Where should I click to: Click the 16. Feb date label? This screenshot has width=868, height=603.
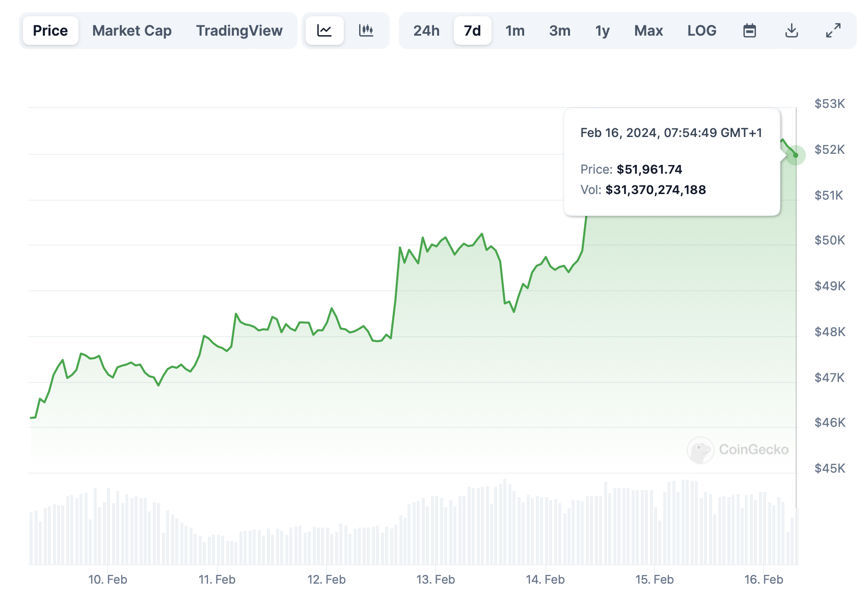(x=764, y=580)
